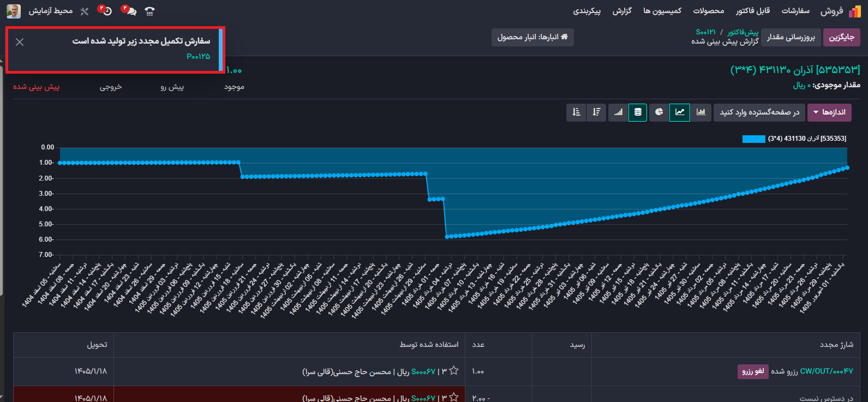Screen dimensions: 868x402
Task: Open the پیکربندی menu
Action: click(587, 11)
